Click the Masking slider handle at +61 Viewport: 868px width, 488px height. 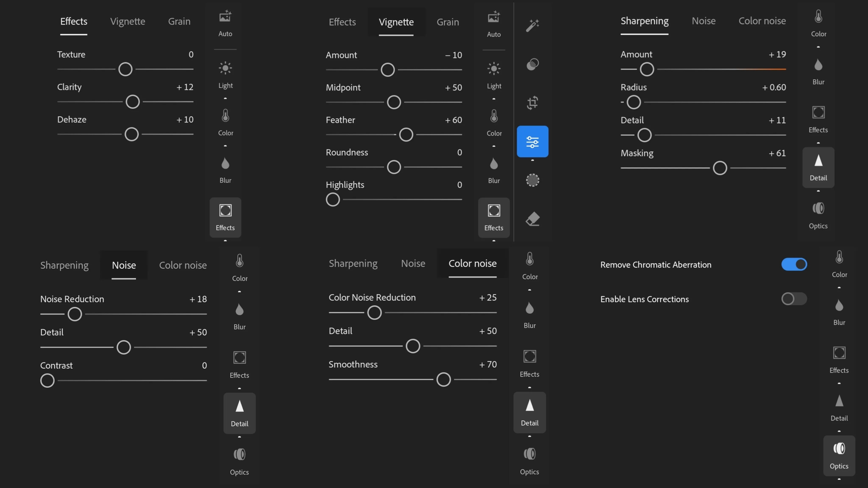click(720, 168)
